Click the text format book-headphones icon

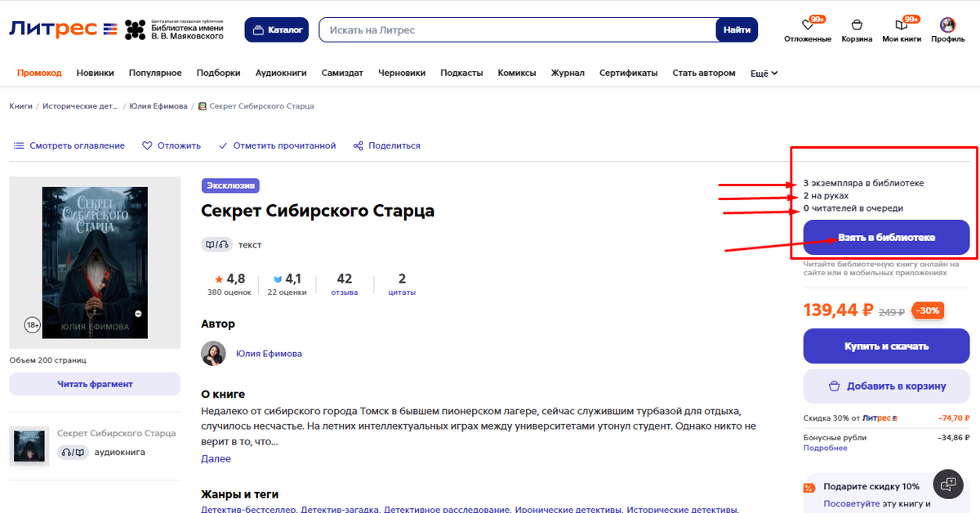[x=216, y=244]
